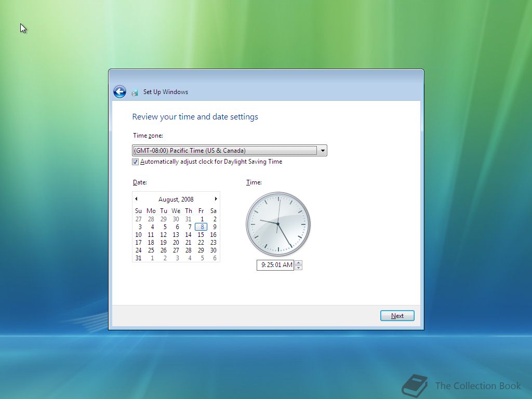Image resolution: width=532 pixels, height=399 pixels.
Task: Click the Next button
Action: [x=397, y=316]
